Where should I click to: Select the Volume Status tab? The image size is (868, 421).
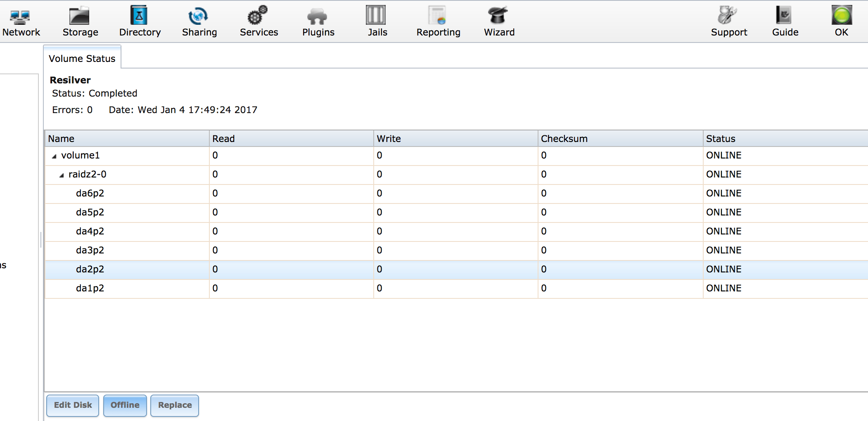click(82, 59)
